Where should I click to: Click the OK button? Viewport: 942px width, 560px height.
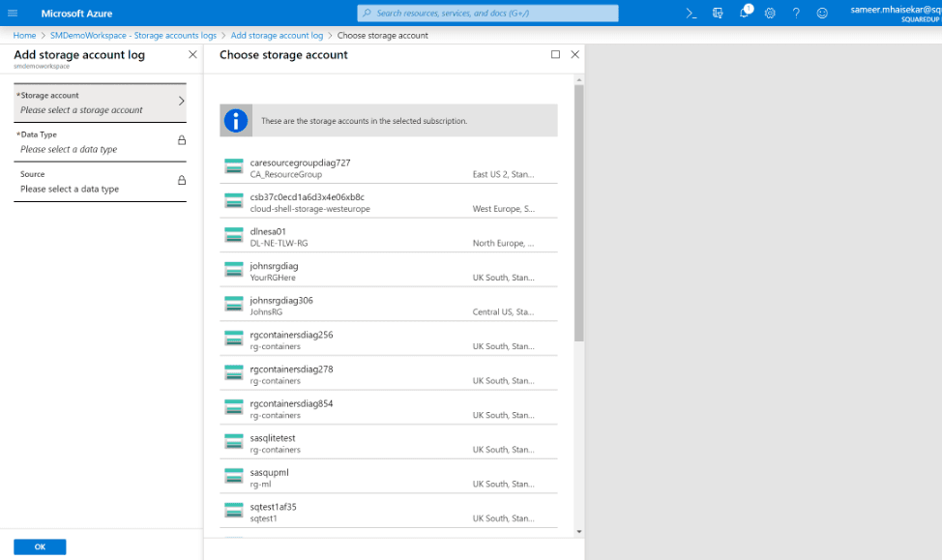(39, 546)
